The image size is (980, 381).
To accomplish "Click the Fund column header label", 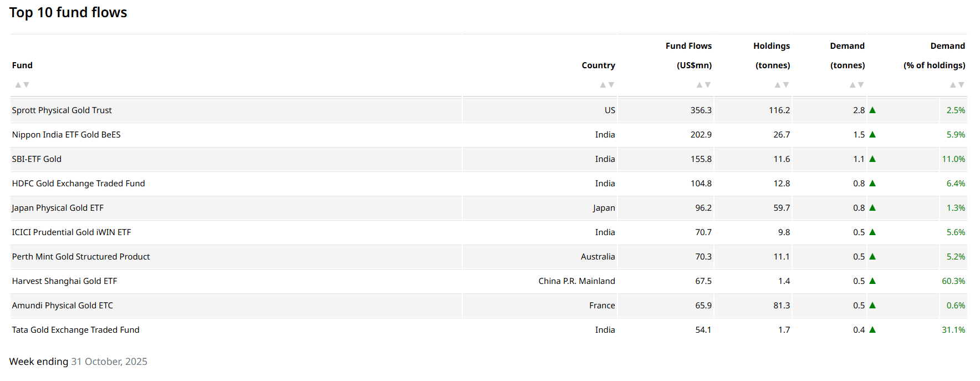I will [x=22, y=65].
